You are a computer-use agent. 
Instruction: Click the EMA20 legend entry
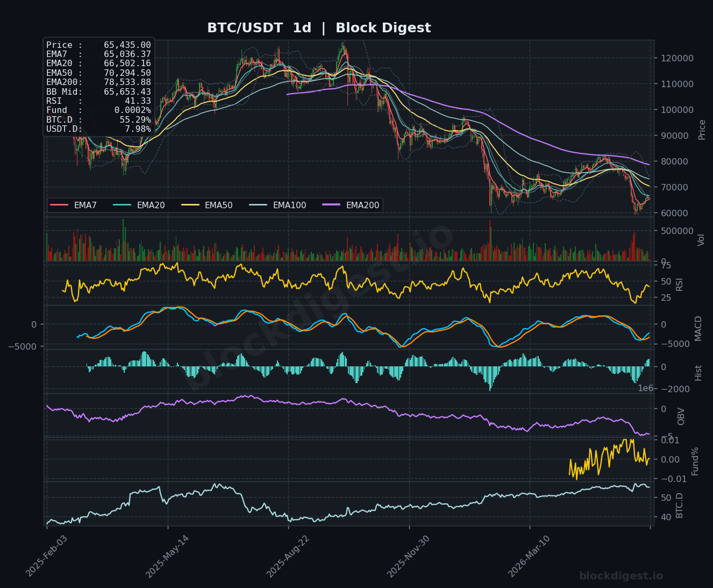(x=139, y=205)
